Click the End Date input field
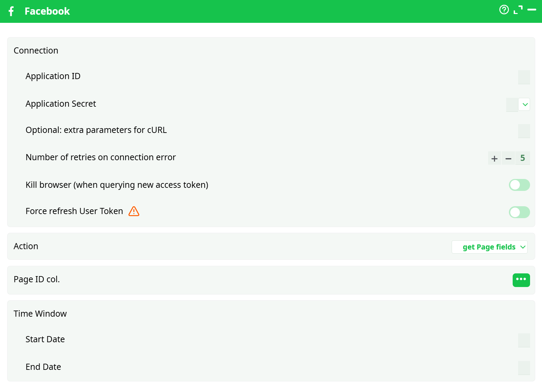The height and width of the screenshot is (392, 542). pos(524,368)
